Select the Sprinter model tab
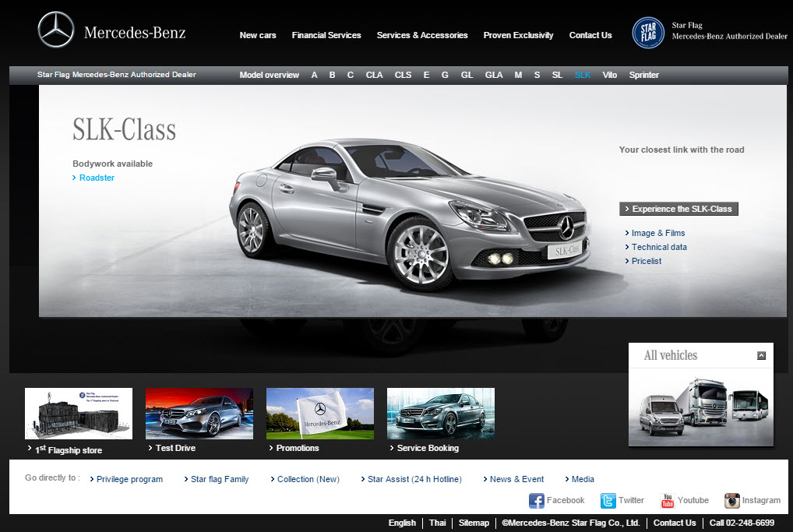Image resolution: width=793 pixels, height=532 pixels. 643,75
